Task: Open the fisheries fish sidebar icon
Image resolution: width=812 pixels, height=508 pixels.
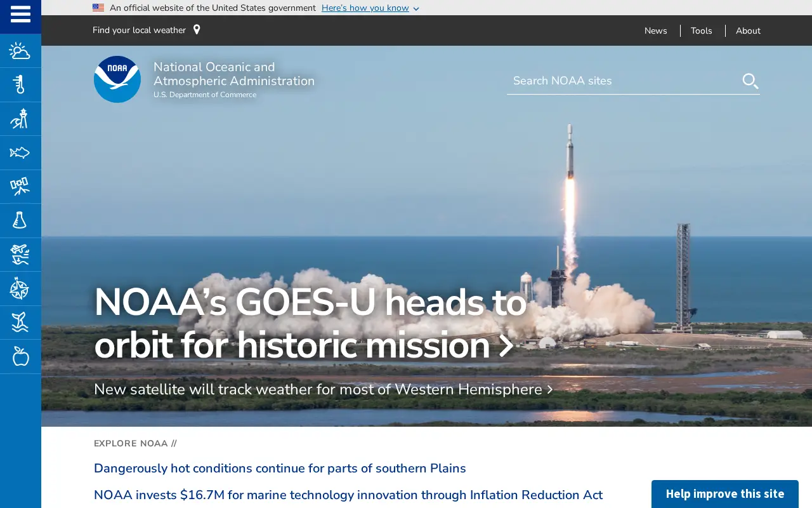Action: (x=20, y=152)
